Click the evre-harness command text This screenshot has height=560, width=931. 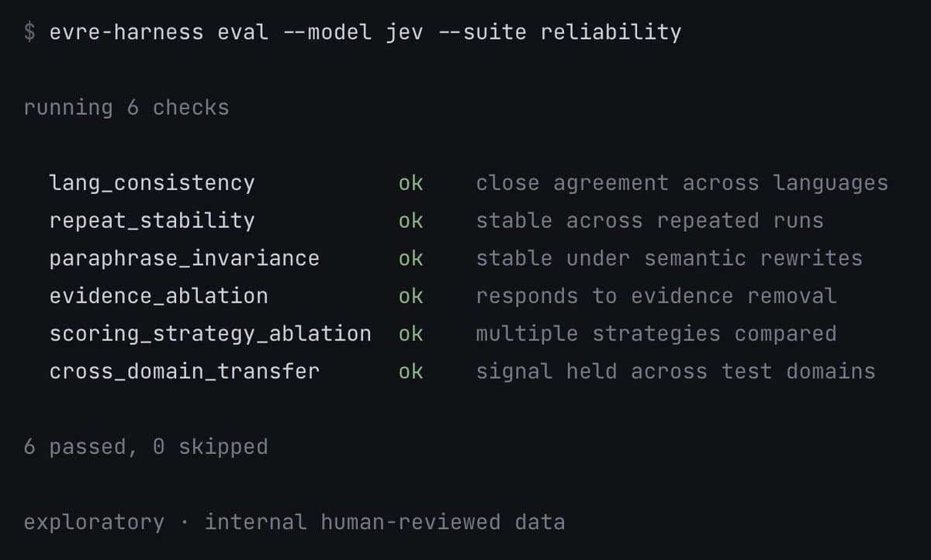(x=126, y=33)
